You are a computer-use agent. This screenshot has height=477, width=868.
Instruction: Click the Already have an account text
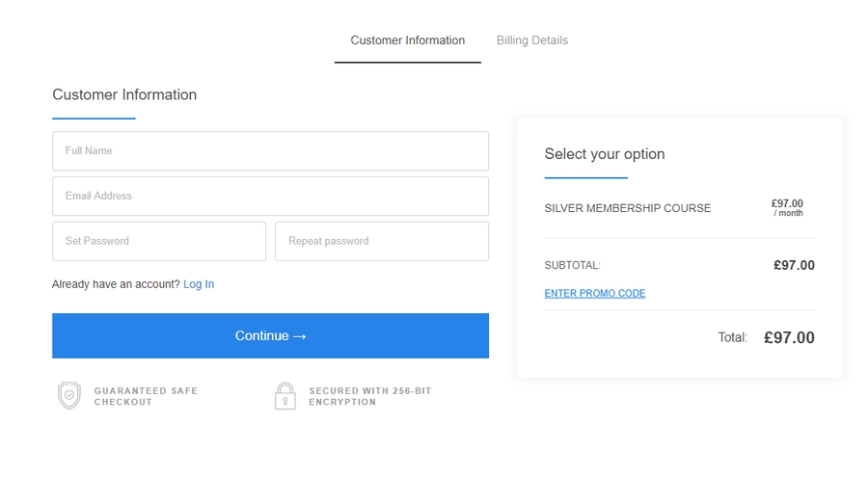pos(116,284)
